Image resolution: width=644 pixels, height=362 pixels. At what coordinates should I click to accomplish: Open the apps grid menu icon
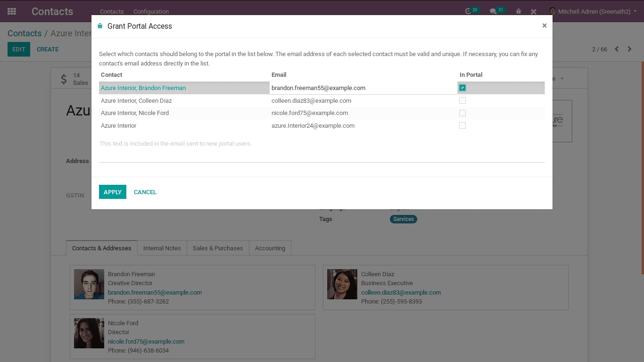pyautogui.click(x=12, y=11)
